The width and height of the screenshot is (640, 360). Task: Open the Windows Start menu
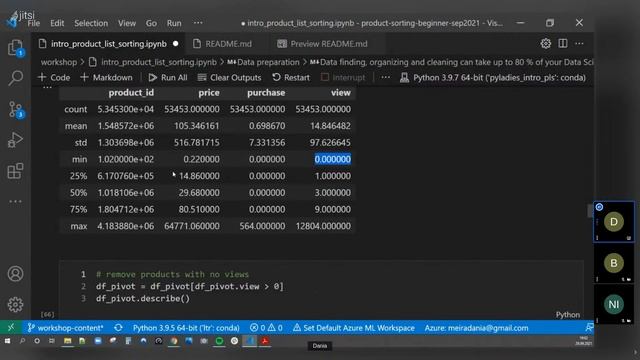[x=7, y=341]
